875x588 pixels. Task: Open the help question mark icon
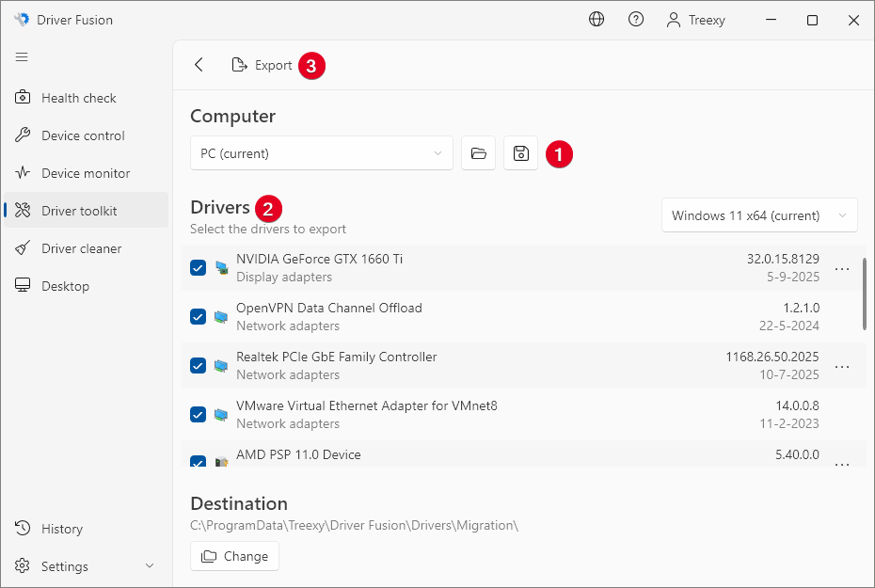point(636,20)
